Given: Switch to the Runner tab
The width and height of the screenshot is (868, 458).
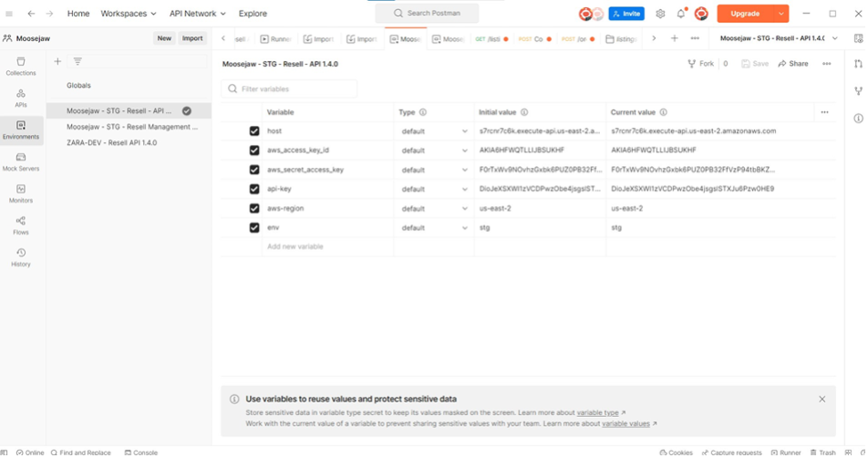Looking at the screenshot, I should click(x=275, y=38).
